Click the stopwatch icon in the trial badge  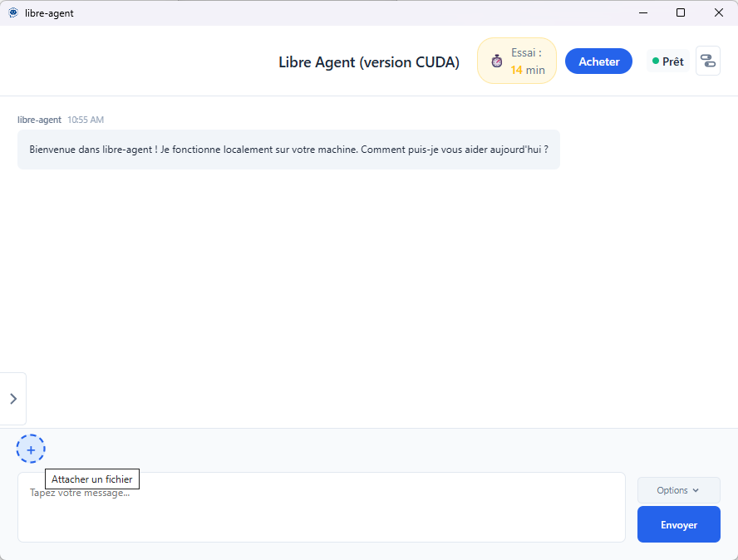click(496, 61)
